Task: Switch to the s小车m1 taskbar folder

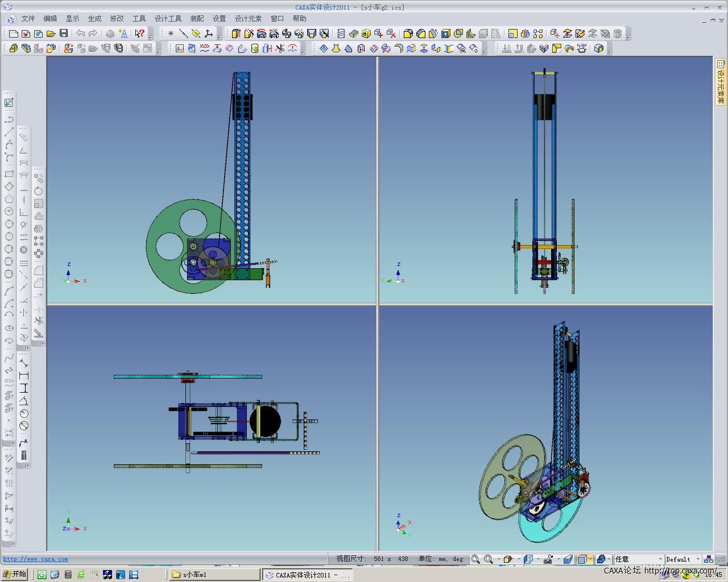Action: point(214,575)
